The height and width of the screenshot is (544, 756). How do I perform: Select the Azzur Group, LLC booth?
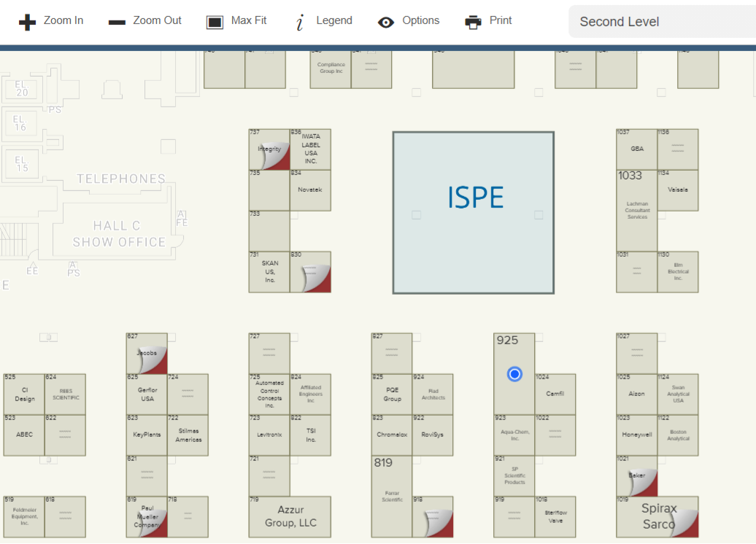tap(290, 516)
